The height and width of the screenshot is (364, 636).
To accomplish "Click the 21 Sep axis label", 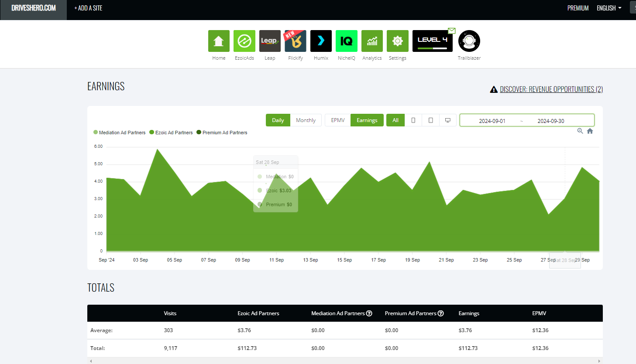I will click(x=446, y=260).
